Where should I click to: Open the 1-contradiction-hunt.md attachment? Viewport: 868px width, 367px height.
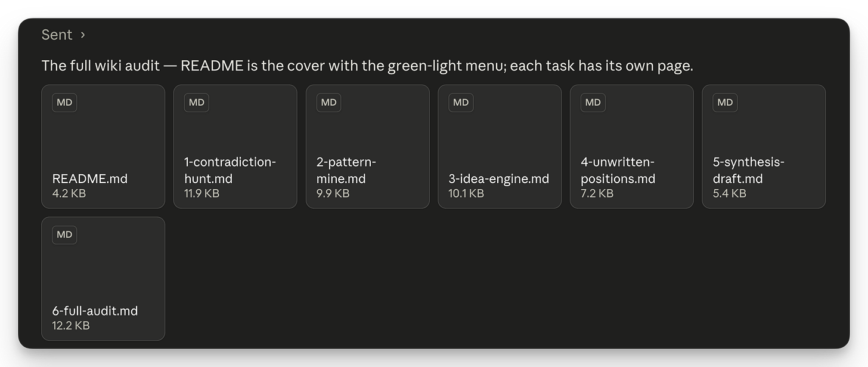(235, 146)
